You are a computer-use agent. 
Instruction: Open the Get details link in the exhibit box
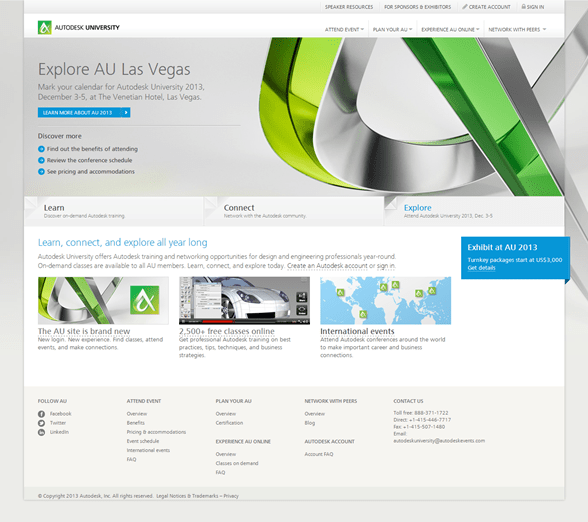481,268
